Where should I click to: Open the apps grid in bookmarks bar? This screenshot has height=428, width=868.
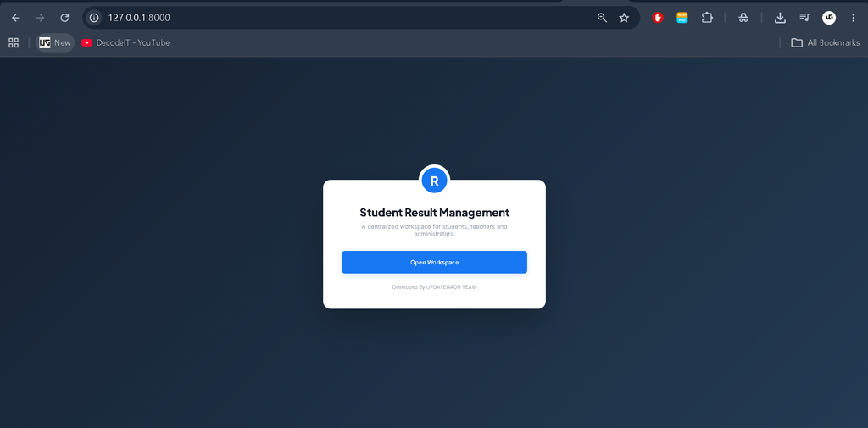click(x=14, y=42)
